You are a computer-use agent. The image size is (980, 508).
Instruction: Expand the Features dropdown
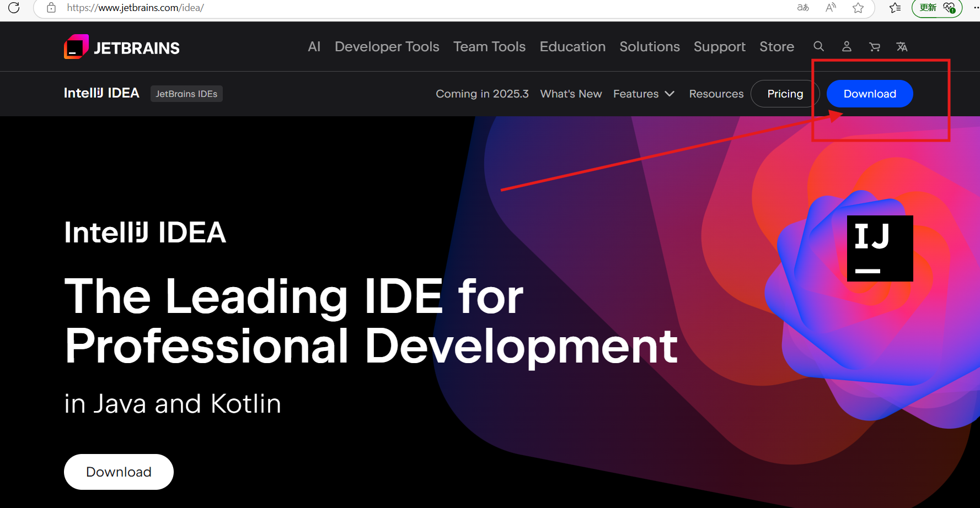coord(644,94)
